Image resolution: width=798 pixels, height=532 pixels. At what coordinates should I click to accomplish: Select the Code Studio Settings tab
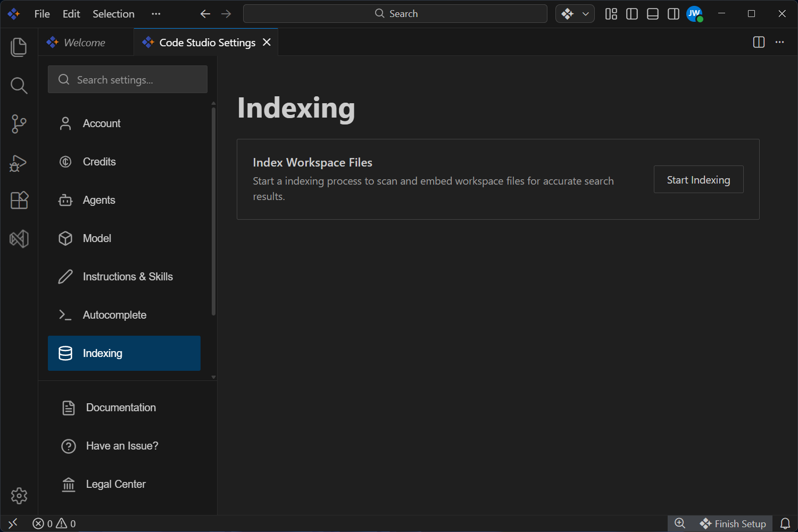coord(206,42)
